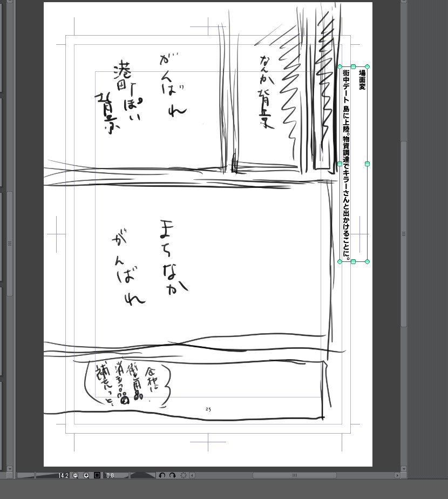448x499 pixels.
Task: Click the text box's bottom square handle
Action: 353,261
